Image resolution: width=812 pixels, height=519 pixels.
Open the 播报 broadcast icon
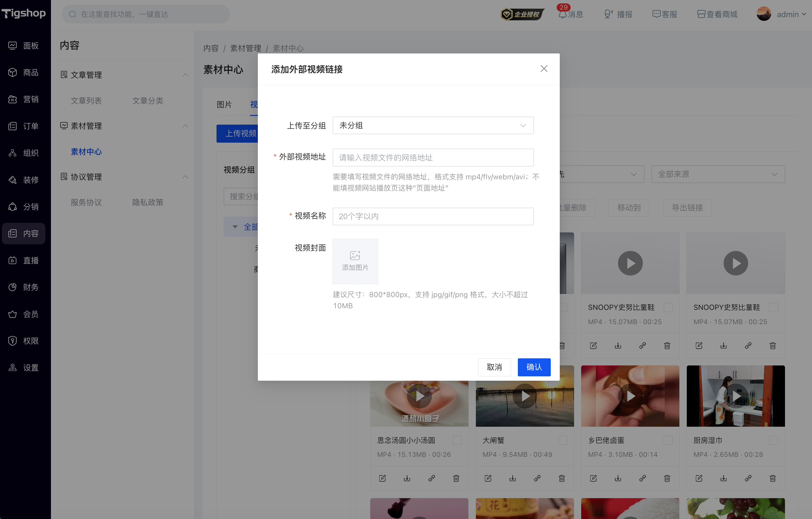(x=608, y=14)
